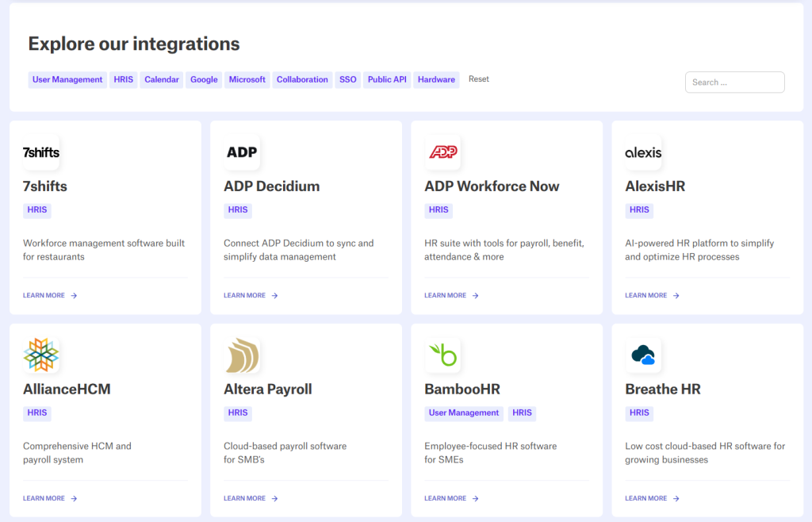Toggle the Hardware filter
This screenshot has height=522, width=812.
point(436,79)
